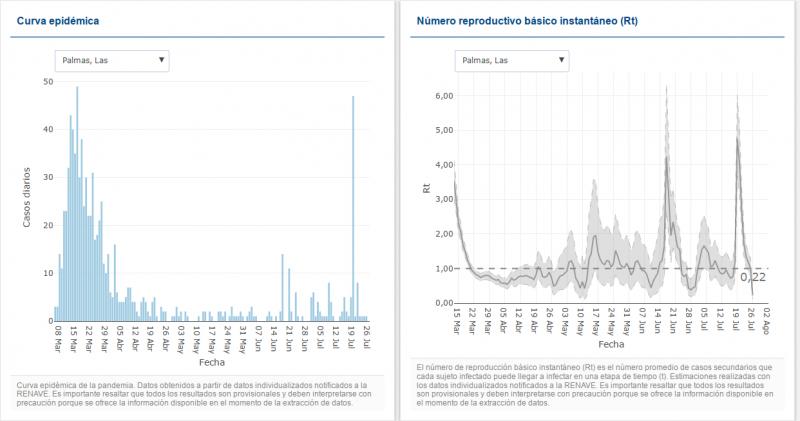The height and width of the screenshot is (421, 800).
Task: Expand the province selector in the Rt panel
Action: 509,61
